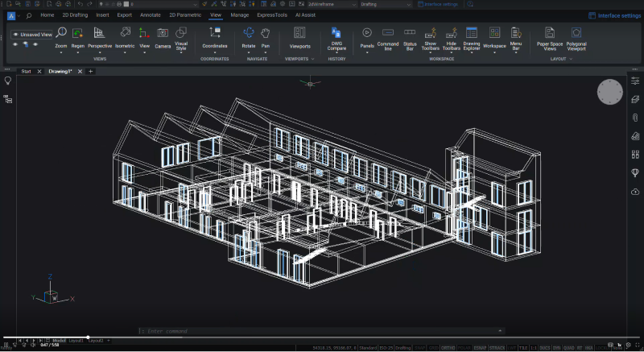This screenshot has height=352, width=644.
Task: Open the Zoom tool in Views panel
Action: point(61,32)
